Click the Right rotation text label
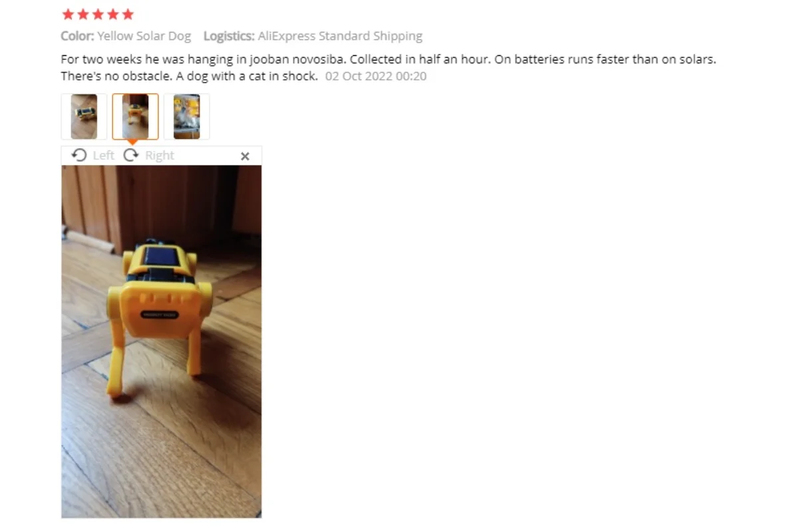The height and width of the screenshot is (532, 791). 160,156
